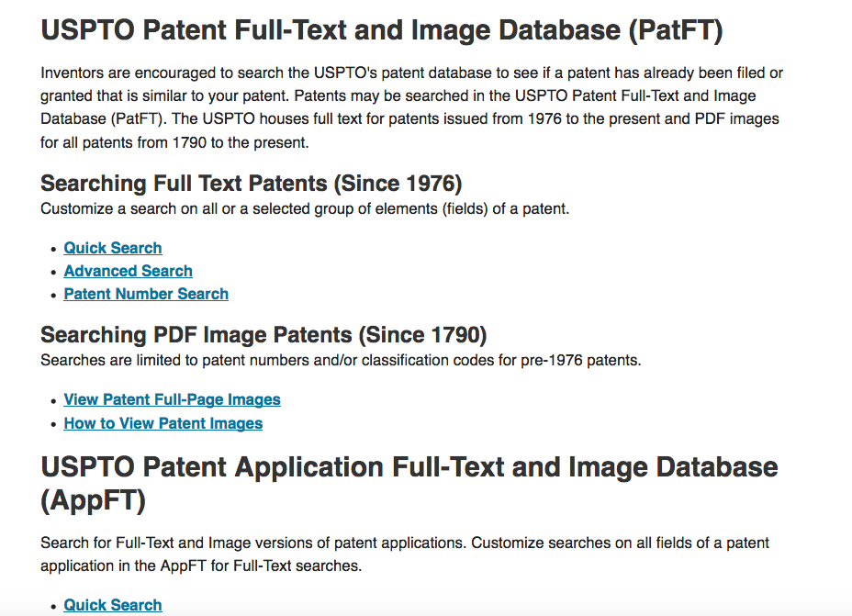Click the (AppFT) text on the heading's second line

(x=94, y=500)
